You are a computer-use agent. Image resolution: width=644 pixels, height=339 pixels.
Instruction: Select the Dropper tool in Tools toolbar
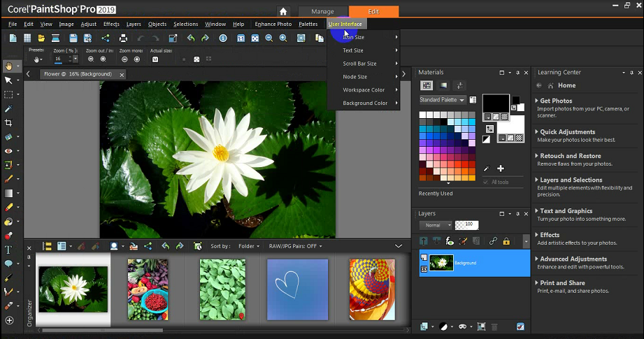[8, 108]
